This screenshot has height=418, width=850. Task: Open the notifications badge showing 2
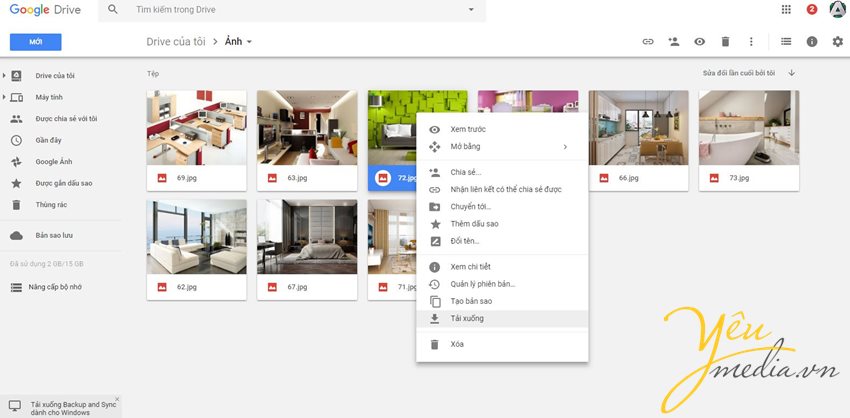pyautogui.click(x=812, y=9)
